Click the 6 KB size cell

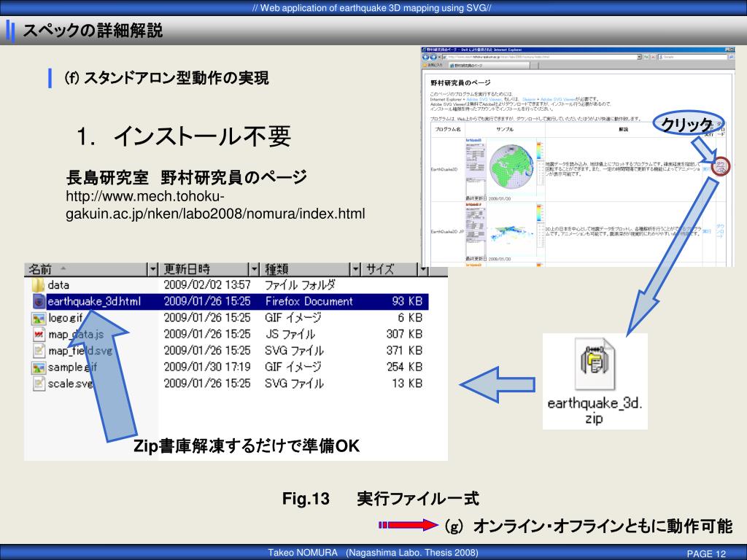[x=410, y=318]
